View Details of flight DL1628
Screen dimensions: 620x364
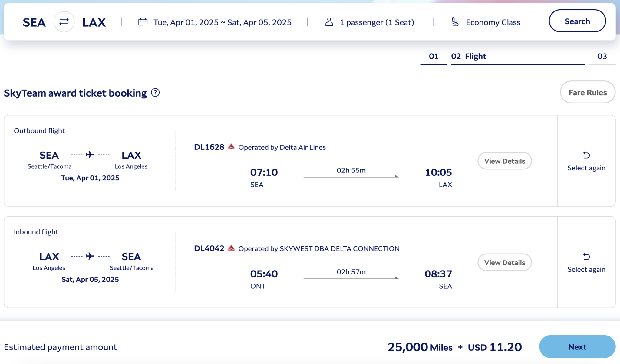coord(504,161)
